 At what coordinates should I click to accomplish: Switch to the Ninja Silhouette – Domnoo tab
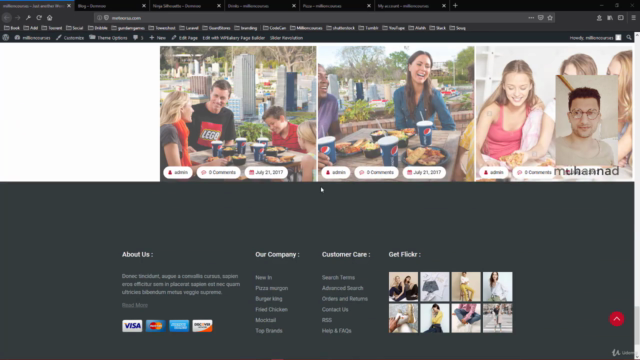pos(183,6)
